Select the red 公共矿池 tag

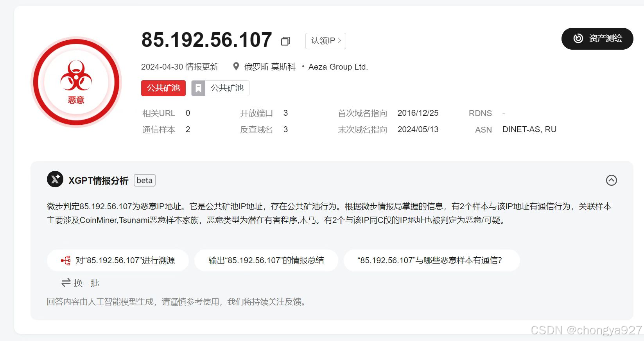(163, 88)
